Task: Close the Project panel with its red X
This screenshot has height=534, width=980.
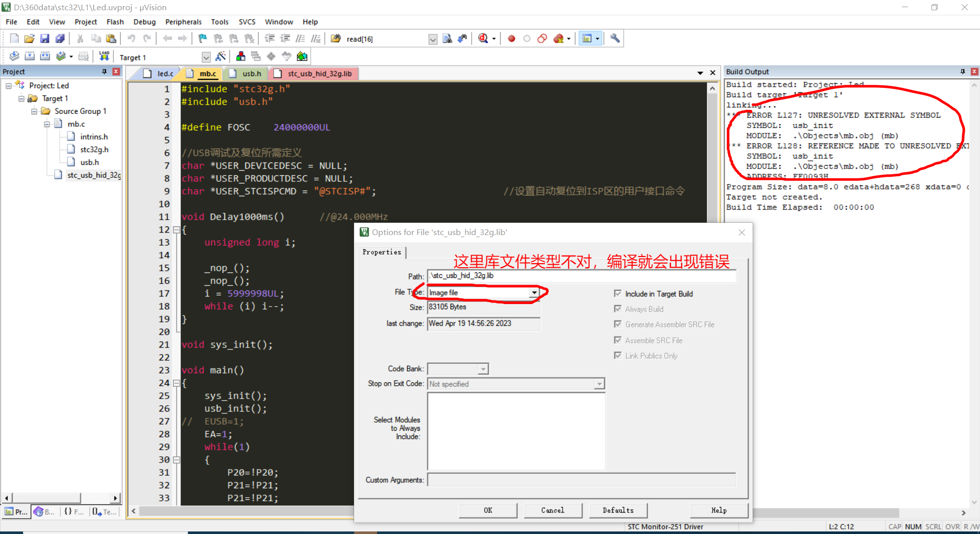Action: (x=116, y=72)
